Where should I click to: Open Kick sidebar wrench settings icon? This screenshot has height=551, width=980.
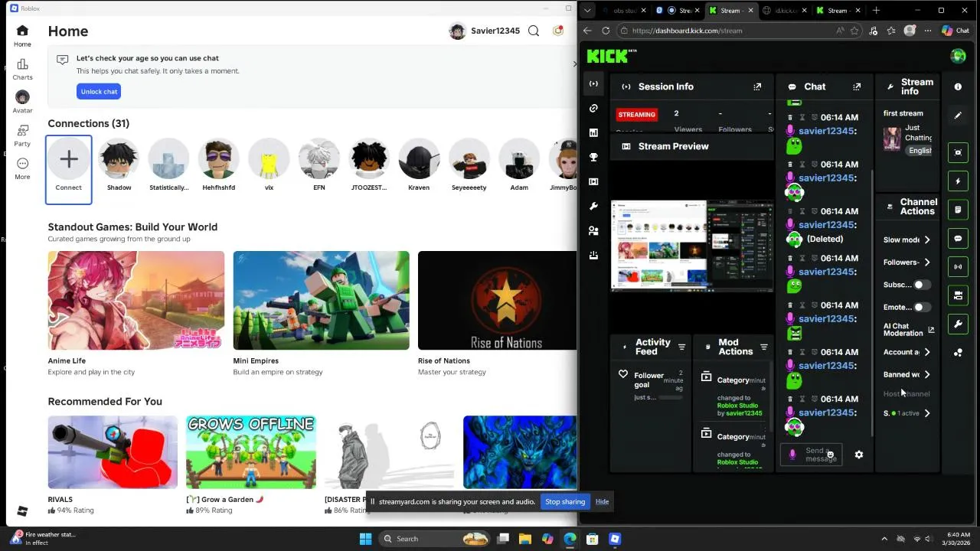pyautogui.click(x=593, y=206)
